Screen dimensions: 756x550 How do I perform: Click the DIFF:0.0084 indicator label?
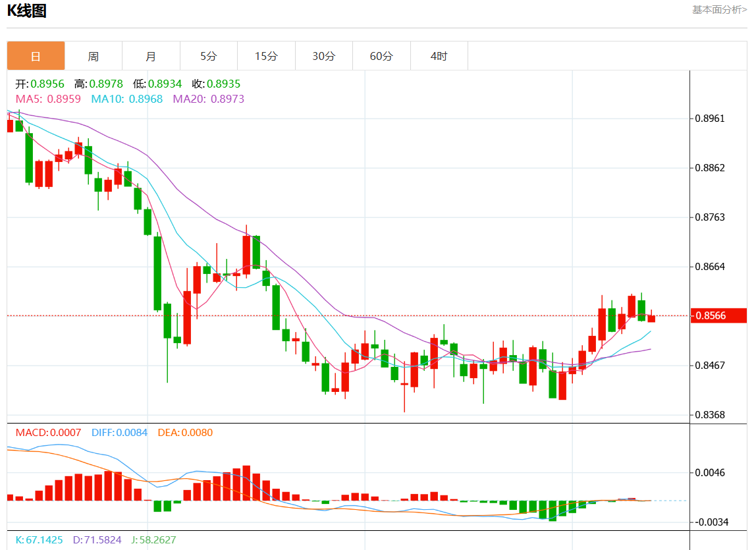click(120, 433)
